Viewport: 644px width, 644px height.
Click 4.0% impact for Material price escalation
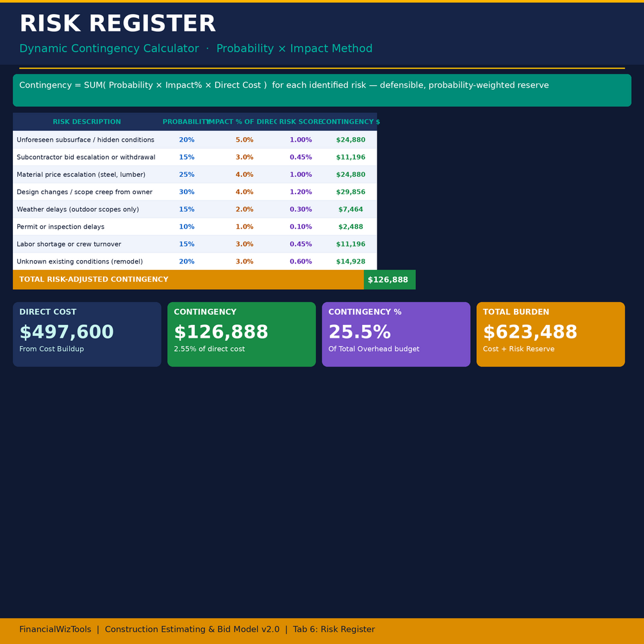244,174
